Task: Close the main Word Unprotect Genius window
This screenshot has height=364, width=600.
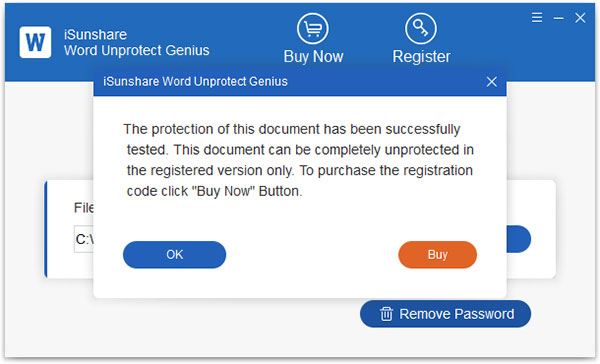Action: (x=580, y=18)
